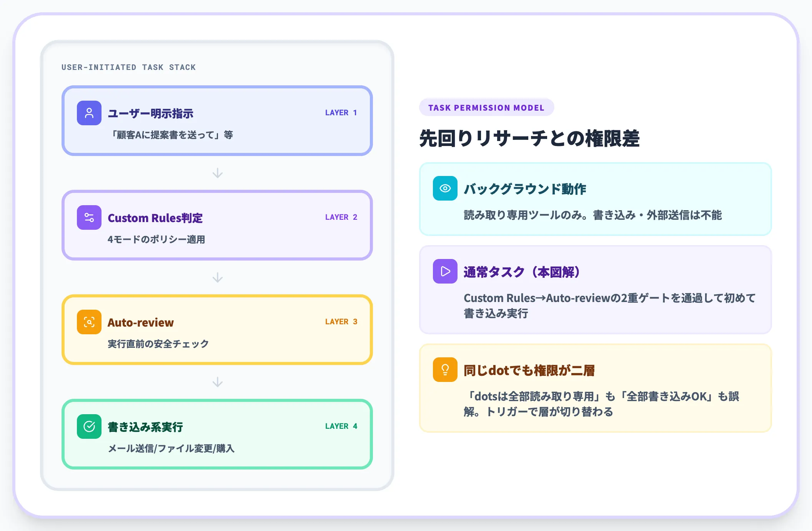Click the main title 先回りリサーチとの権限差
Image resolution: width=812 pixels, height=531 pixels.
(529, 138)
